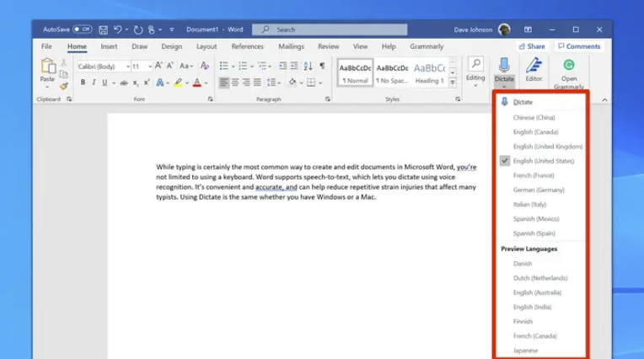Apply superscript formatting

pos(147,83)
